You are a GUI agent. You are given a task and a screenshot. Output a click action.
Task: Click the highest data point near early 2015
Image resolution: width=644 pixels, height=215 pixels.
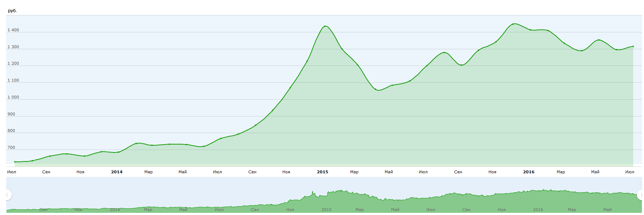click(x=325, y=26)
